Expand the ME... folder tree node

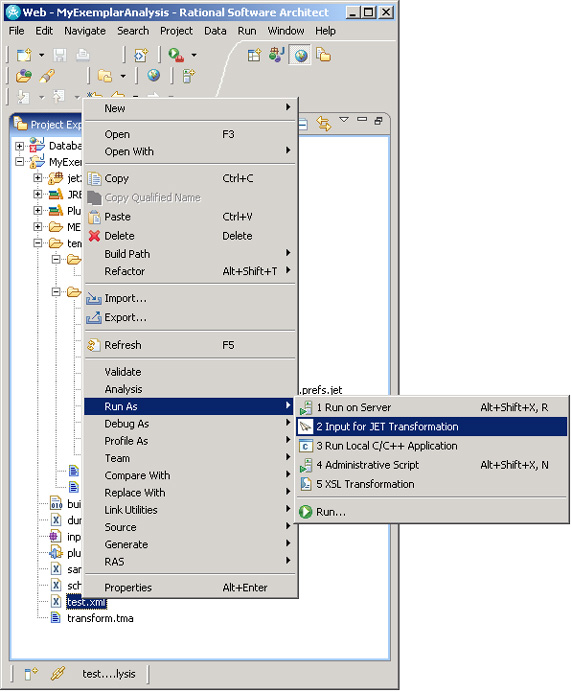pyautogui.click(x=38, y=227)
